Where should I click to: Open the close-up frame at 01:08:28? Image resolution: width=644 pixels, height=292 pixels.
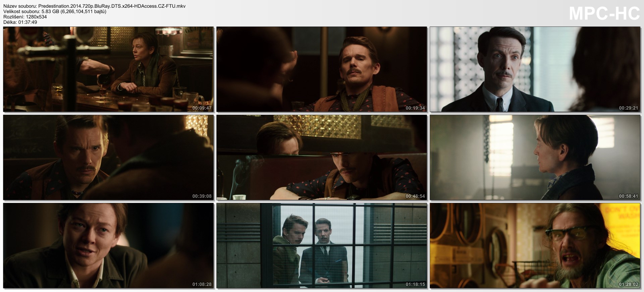(108, 246)
